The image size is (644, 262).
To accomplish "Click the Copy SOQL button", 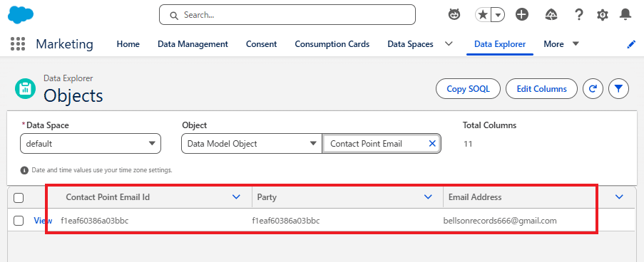I will pyautogui.click(x=469, y=89).
